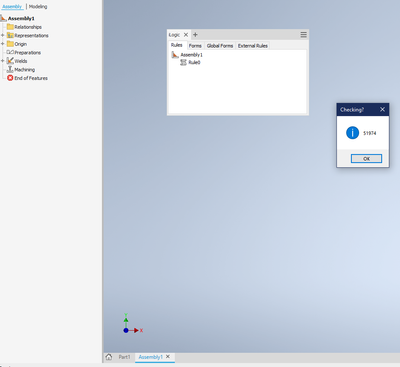Screen dimensions: 400x367
Task: Select the Machining icon in browser
Action: pos(10,69)
